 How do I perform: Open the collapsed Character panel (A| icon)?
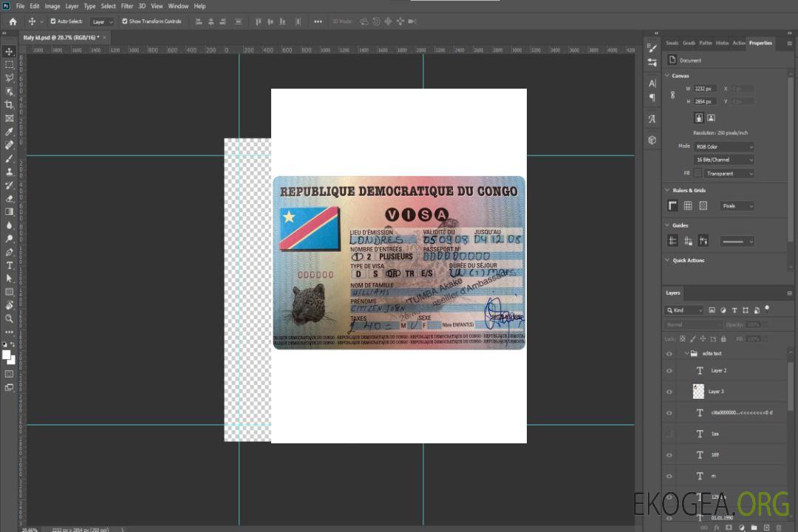pos(652,83)
